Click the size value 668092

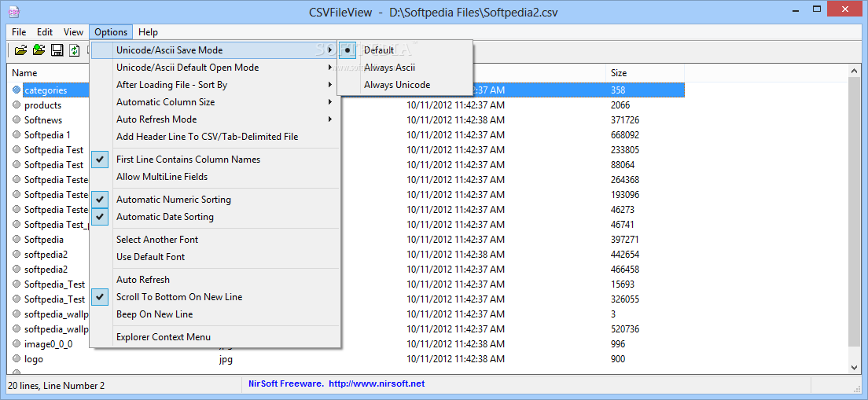click(x=625, y=135)
